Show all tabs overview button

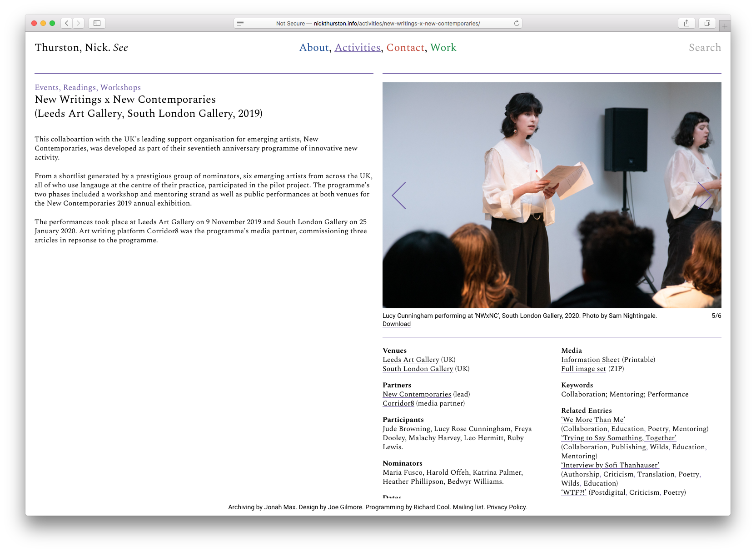pyautogui.click(x=707, y=23)
